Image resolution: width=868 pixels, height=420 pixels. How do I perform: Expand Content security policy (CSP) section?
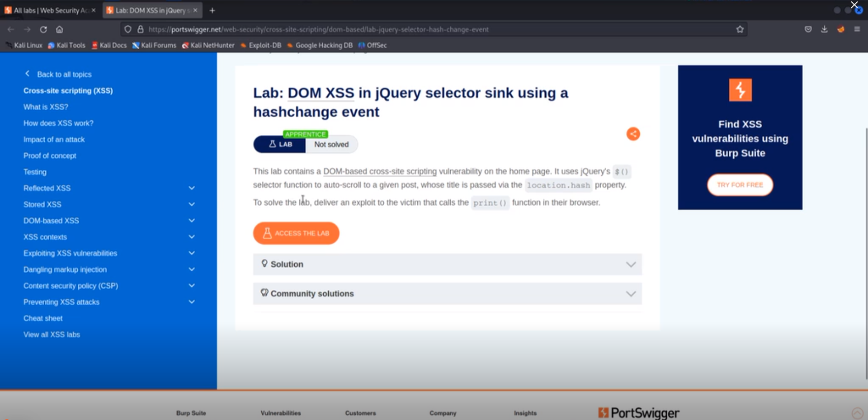pyautogui.click(x=191, y=286)
